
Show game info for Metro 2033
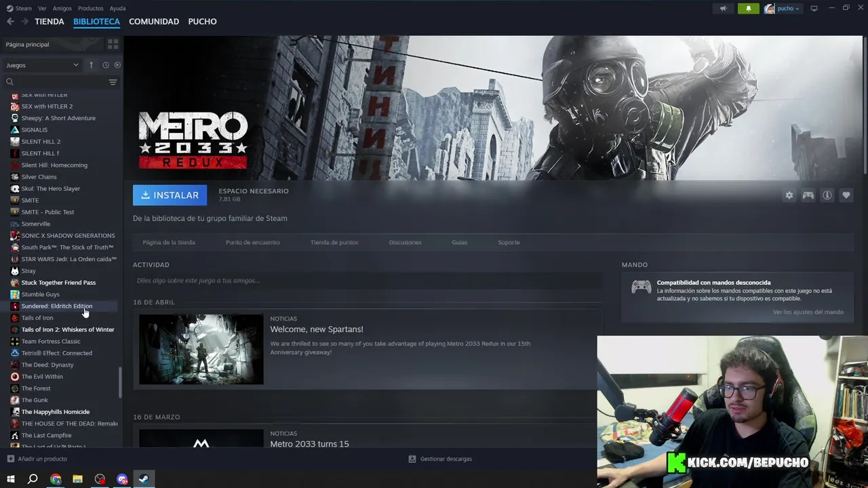pos(827,195)
